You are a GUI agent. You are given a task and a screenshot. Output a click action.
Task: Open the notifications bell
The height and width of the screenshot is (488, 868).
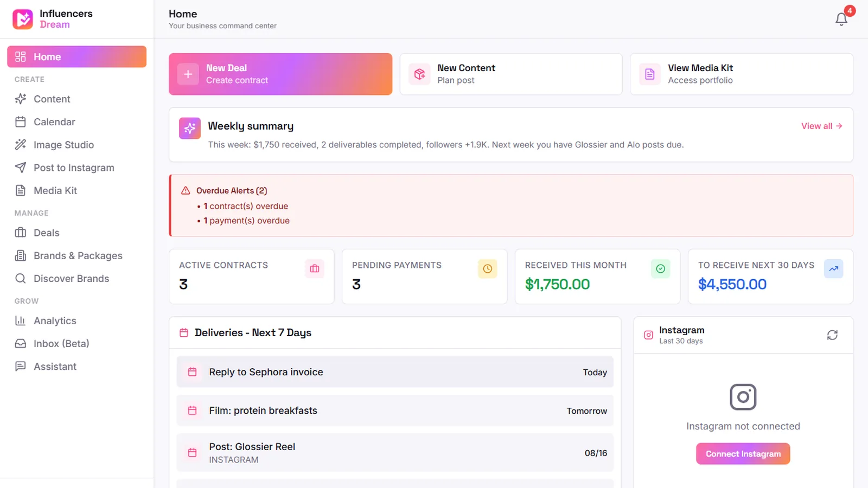841,19
